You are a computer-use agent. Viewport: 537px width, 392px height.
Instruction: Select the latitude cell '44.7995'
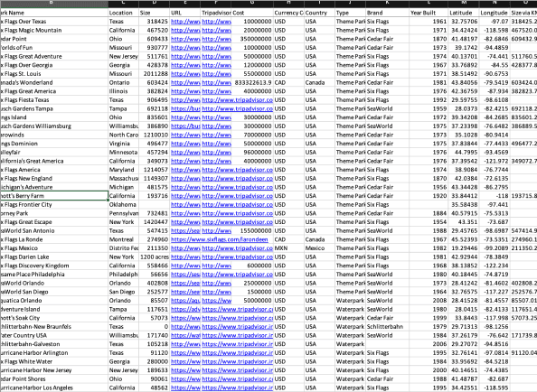(x=464, y=153)
